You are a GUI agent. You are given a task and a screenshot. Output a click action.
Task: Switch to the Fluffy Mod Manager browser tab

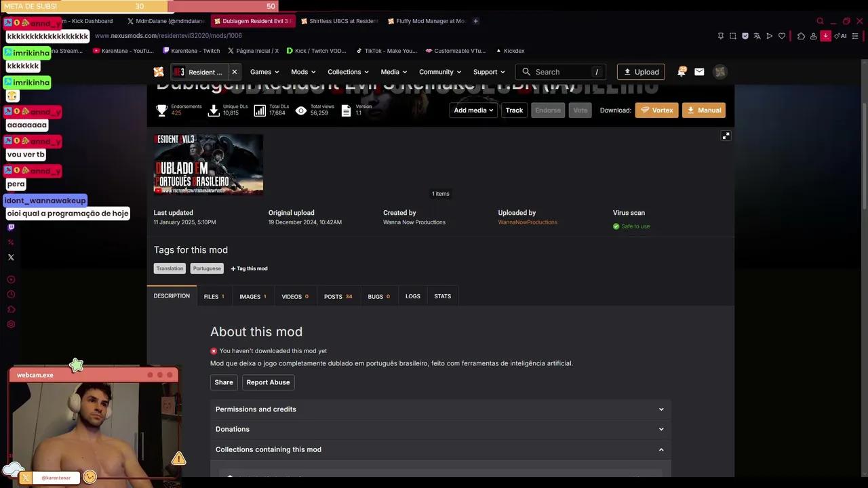pyautogui.click(x=426, y=21)
